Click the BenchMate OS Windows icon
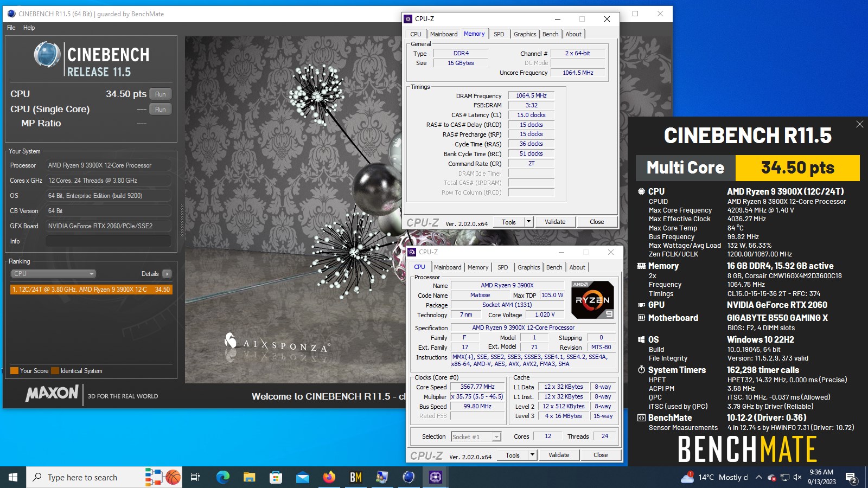Screen dimensions: 868x488 (x=641, y=339)
